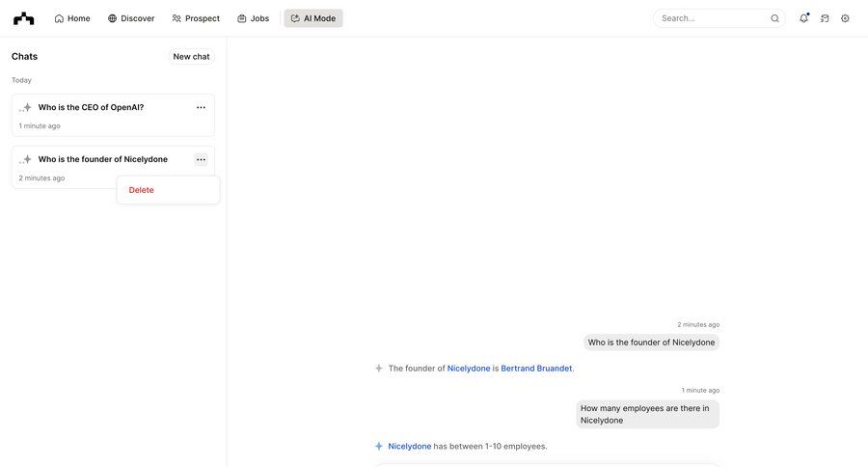Click sparkle icon beside the founder answer
Viewport: 868px width, 467px height.
(x=379, y=369)
